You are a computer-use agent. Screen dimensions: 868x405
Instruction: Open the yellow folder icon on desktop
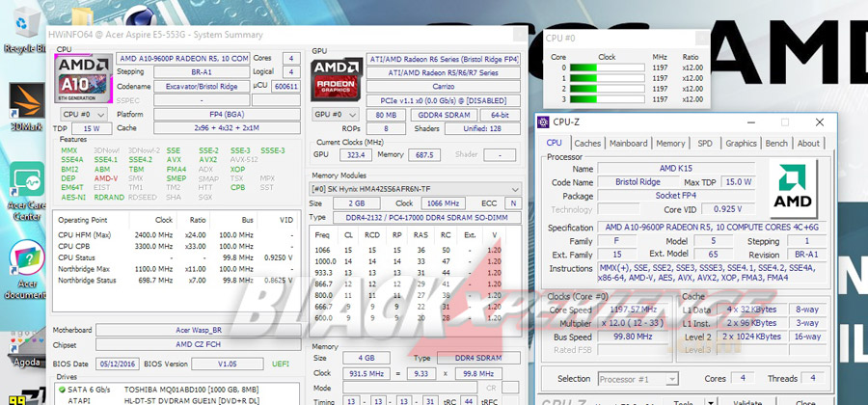coord(82,16)
